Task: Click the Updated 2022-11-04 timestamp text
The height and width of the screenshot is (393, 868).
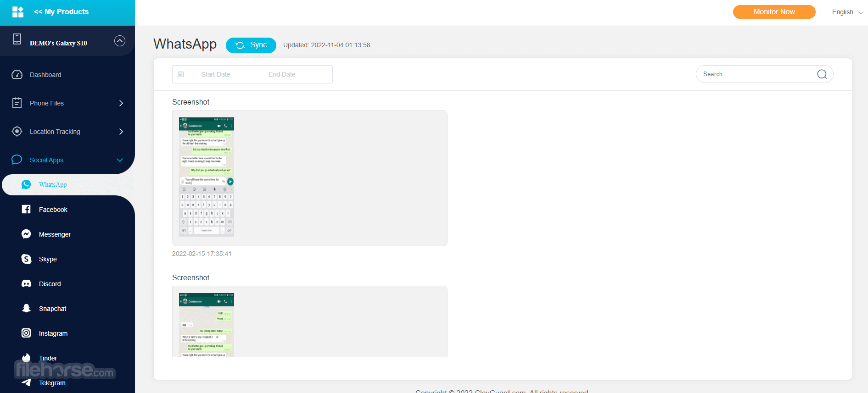Action: pyautogui.click(x=326, y=45)
